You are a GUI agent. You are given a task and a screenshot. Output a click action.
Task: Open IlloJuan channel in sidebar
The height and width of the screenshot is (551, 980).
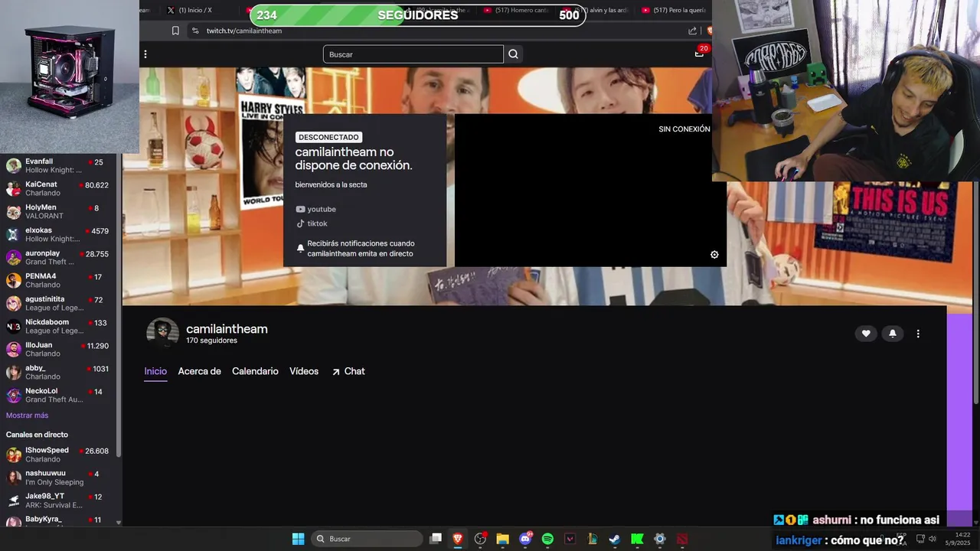[57, 349]
